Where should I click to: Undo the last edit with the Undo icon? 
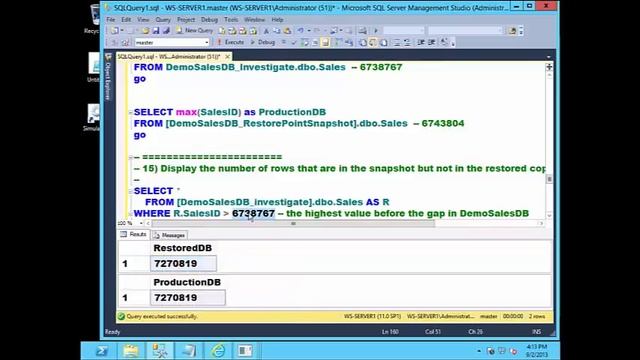tap(300, 31)
